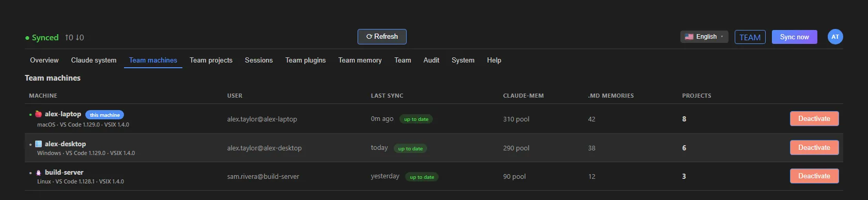Click the Windows icon for alex-desktop

click(x=38, y=144)
